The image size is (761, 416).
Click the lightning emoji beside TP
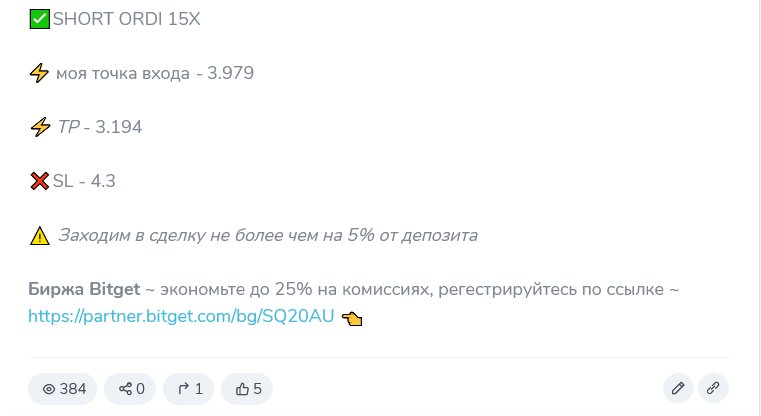(x=40, y=127)
